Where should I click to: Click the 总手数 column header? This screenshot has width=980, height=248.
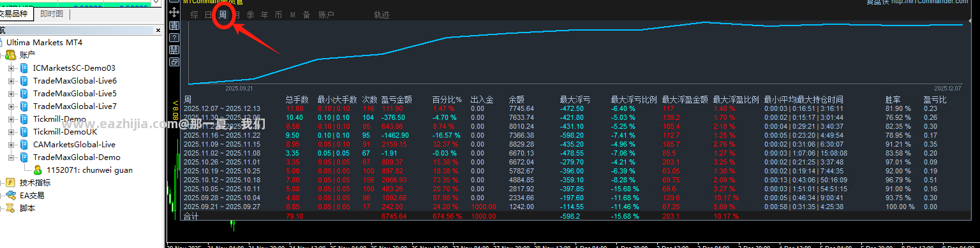[297, 99]
